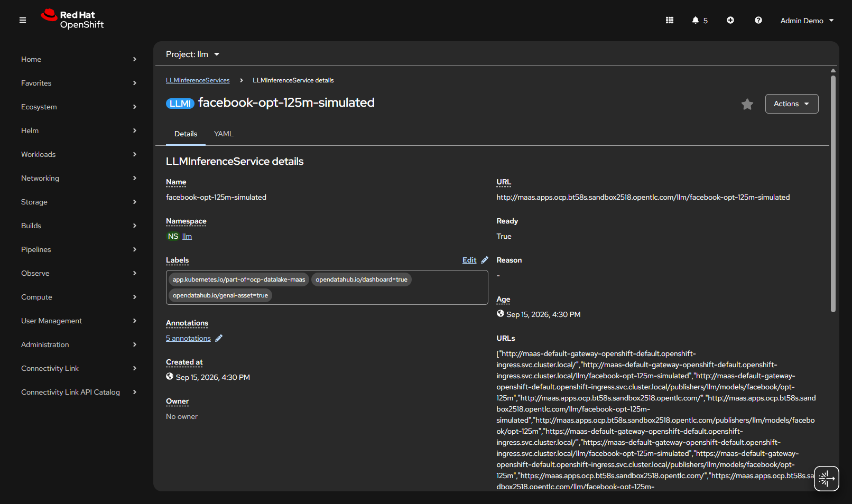This screenshot has height=504, width=852.
Task: Open the application launcher grid
Action: 670,20
